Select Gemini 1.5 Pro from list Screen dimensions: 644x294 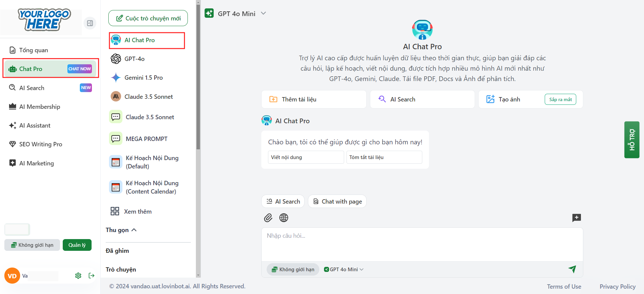[144, 78]
